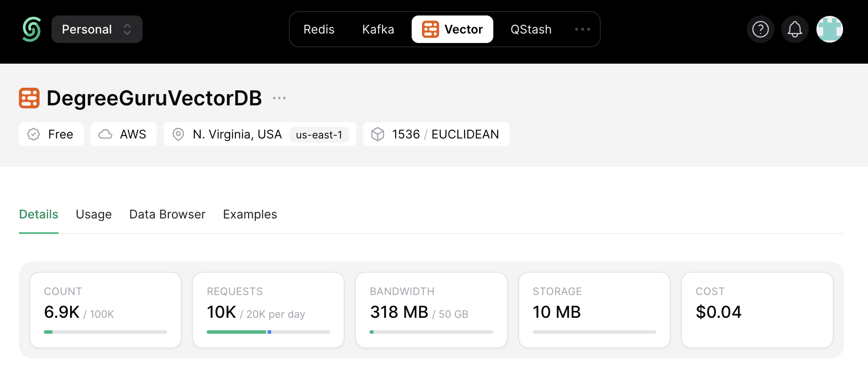Image resolution: width=868 pixels, height=375 pixels.
Task: Open notifications bell icon
Action: (795, 29)
